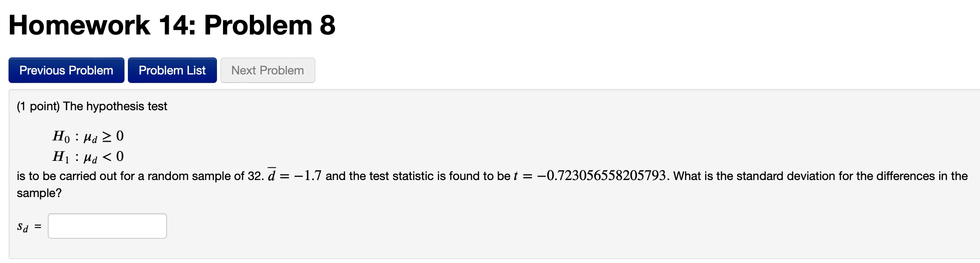The width and height of the screenshot is (980, 263).
Task: Select the problem statement panel background
Action: click(x=639, y=238)
